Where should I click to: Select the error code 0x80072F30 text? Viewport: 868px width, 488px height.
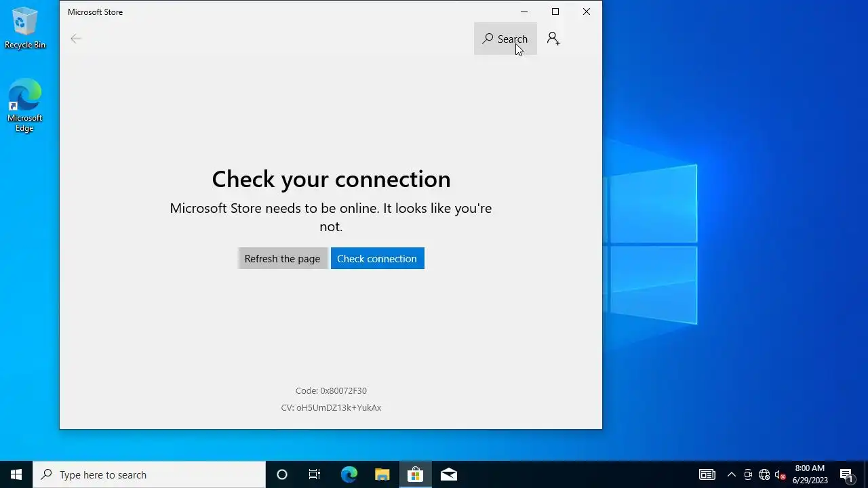[x=331, y=390]
